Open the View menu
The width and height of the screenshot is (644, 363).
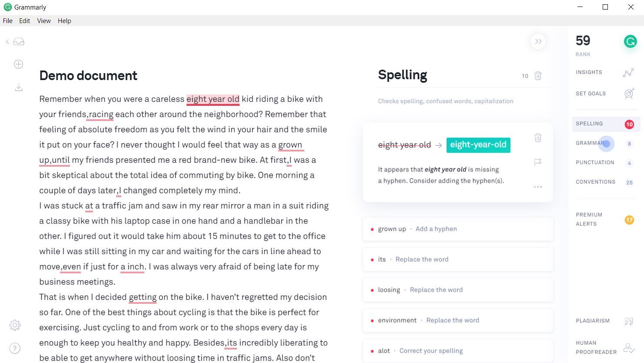click(44, 21)
